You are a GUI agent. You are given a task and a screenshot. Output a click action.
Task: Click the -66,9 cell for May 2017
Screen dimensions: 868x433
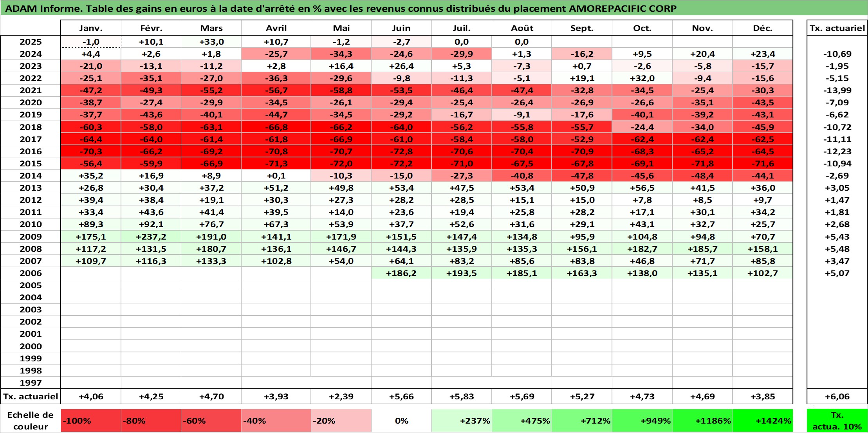341,139
